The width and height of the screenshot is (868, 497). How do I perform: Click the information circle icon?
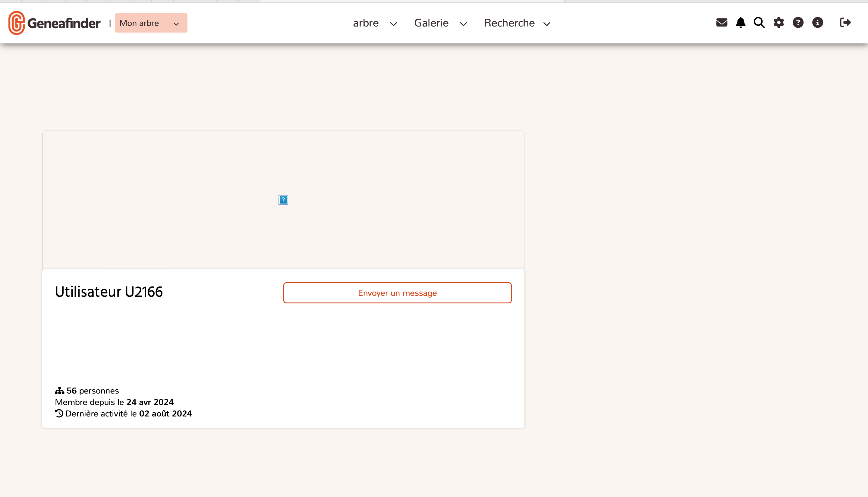(x=818, y=23)
